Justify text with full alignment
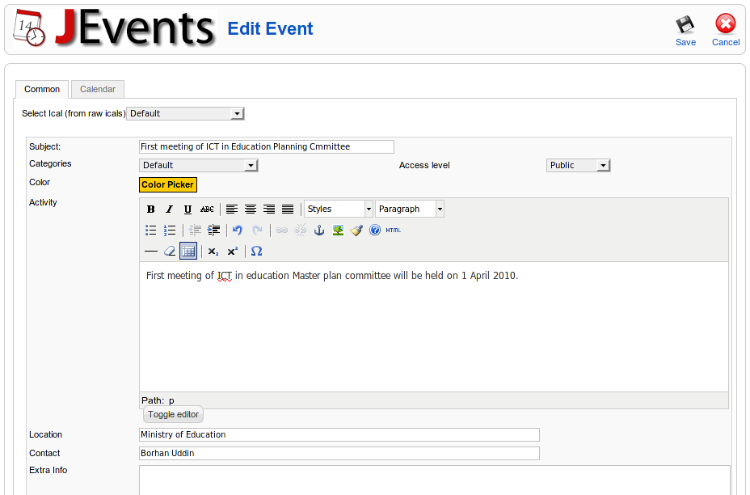750x495 pixels. (x=287, y=209)
